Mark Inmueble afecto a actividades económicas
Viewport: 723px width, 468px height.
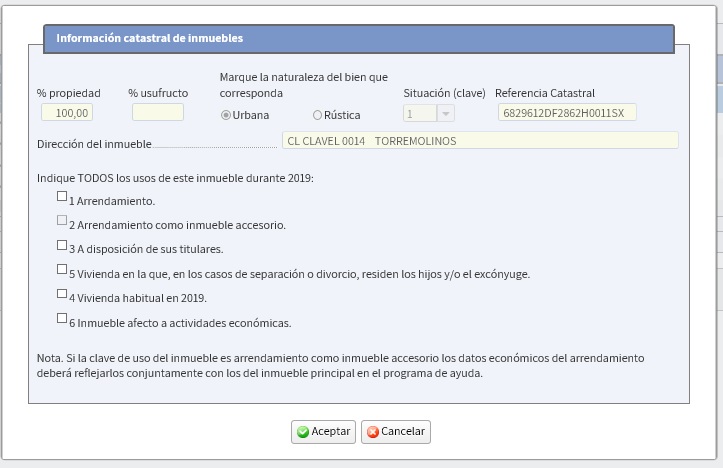tap(62, 319)
